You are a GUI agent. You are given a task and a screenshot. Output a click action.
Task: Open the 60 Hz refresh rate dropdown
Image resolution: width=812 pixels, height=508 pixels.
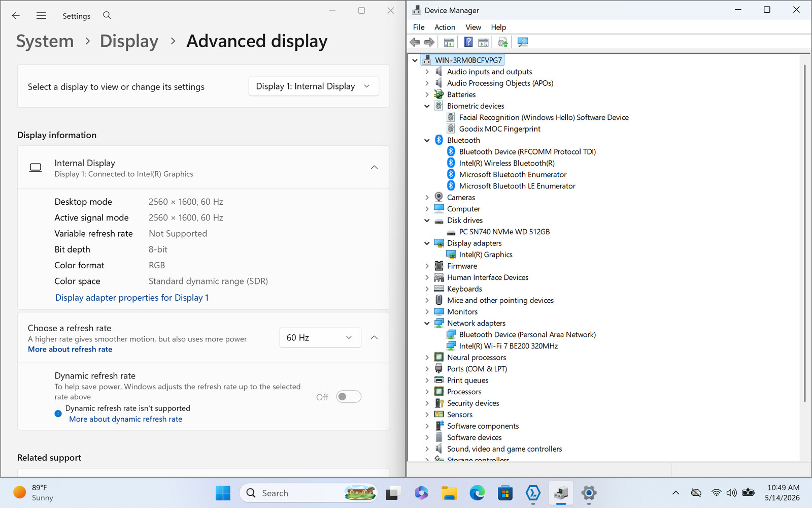tap(320, 338)
